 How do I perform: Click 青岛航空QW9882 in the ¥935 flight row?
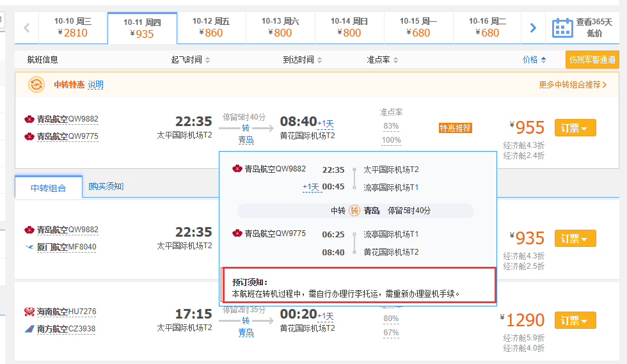68,230
